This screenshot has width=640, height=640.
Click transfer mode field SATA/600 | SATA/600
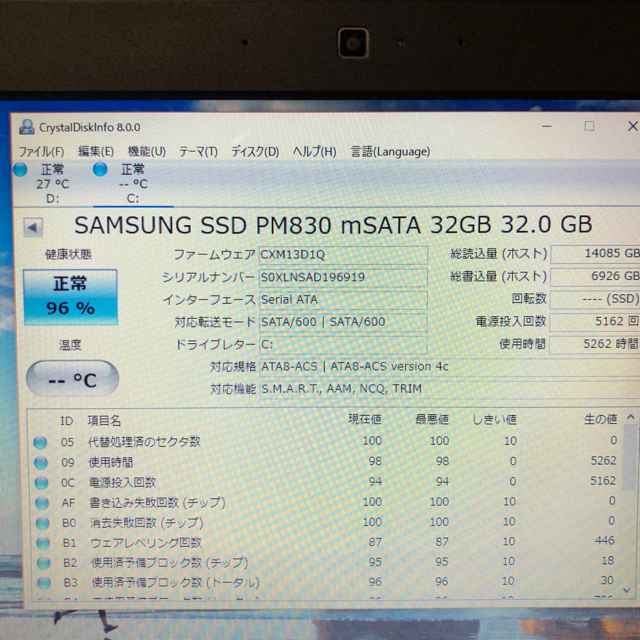point(343,322)
